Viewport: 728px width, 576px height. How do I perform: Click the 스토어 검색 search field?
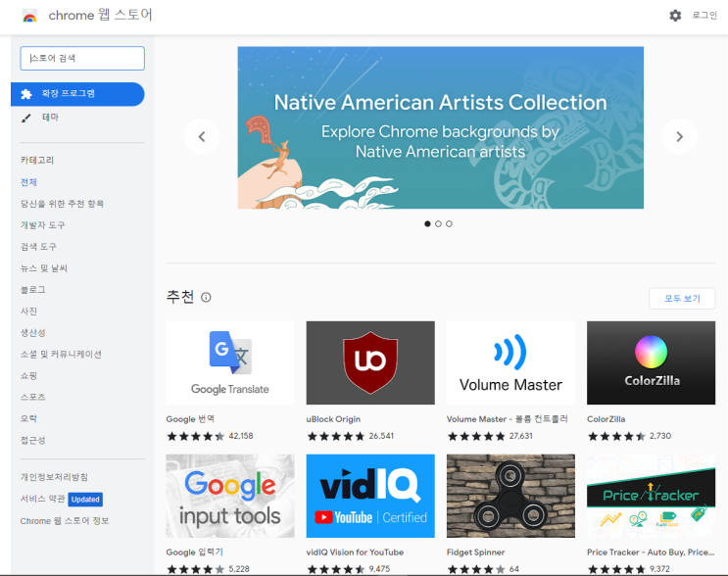82,59
